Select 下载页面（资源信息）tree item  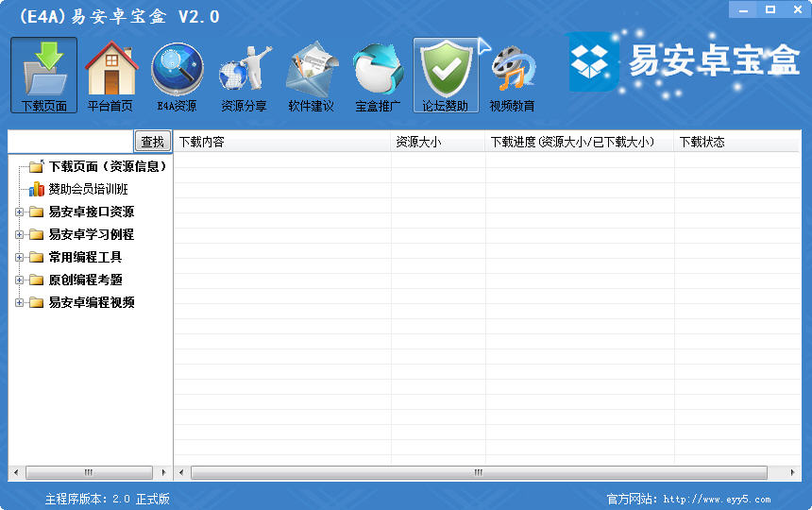108,166
